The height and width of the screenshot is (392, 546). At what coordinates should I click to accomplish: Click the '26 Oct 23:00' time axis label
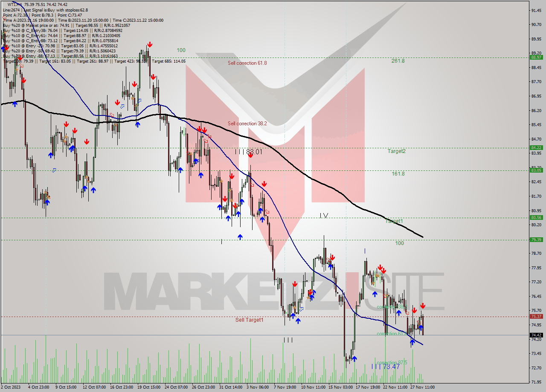click(203, 387)
